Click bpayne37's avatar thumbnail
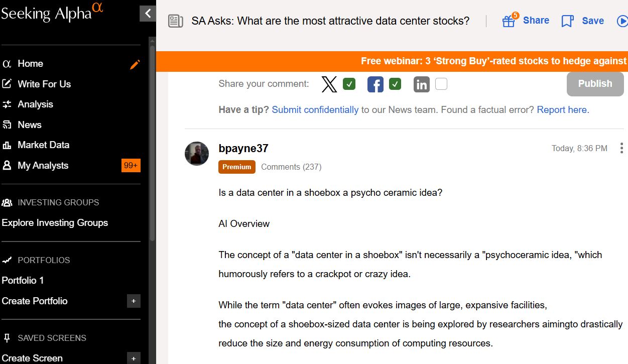This screenshot has height=364, width=628. 197,154
